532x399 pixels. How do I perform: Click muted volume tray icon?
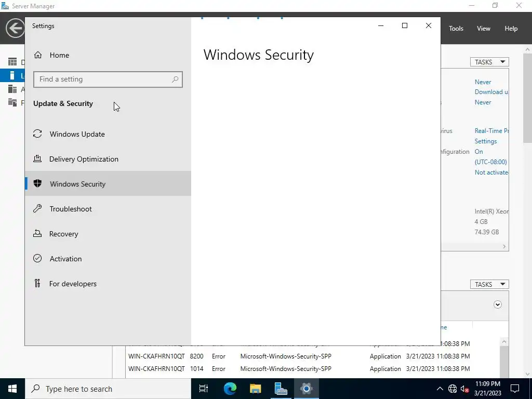pyautogui.click(x=464, y=389)
